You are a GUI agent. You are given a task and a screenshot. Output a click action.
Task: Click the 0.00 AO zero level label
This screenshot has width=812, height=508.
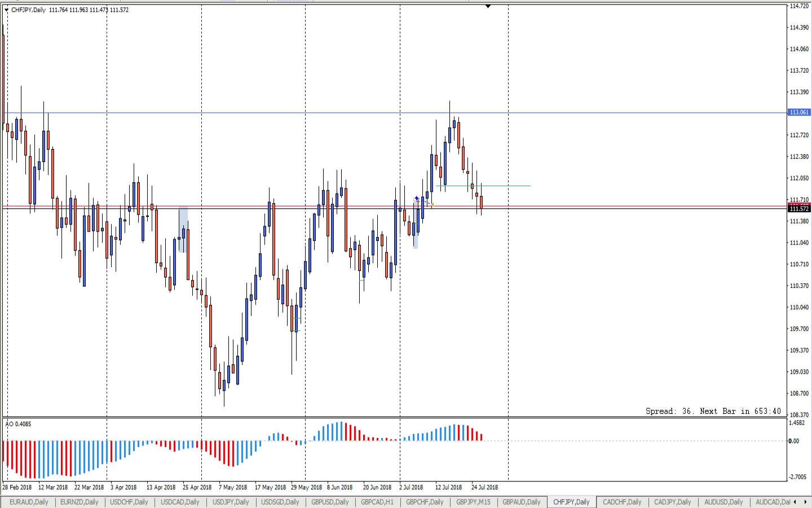794,441
